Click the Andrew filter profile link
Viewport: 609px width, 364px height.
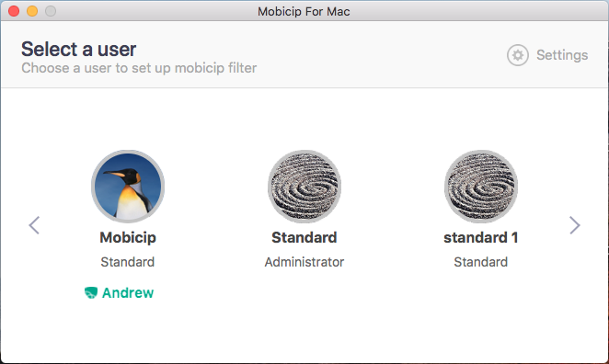point(127,292)
